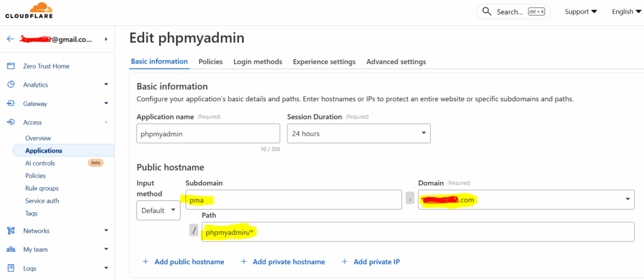
Task: Click the Zero Trust Home window icon
Action: (11, 66)
